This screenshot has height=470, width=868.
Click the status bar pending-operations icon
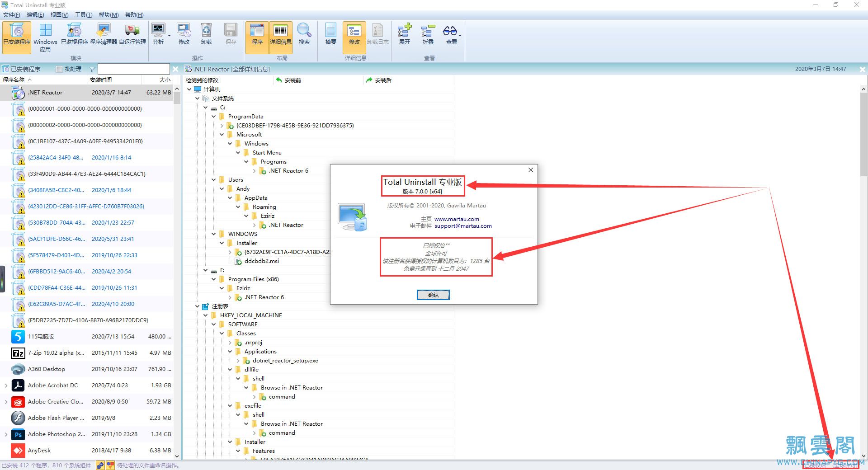110,465
